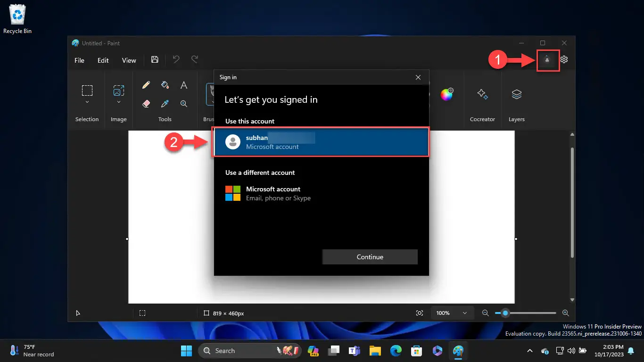Click the scrollbar down arrow in Paint
The image size is (644, 362).
pyautogui.click(x=572, y=300)
